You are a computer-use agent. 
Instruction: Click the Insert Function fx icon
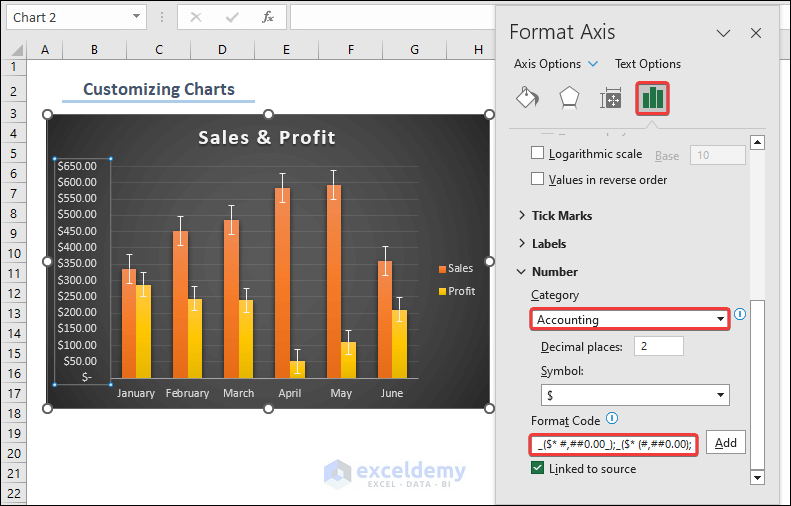coord(268,18)
